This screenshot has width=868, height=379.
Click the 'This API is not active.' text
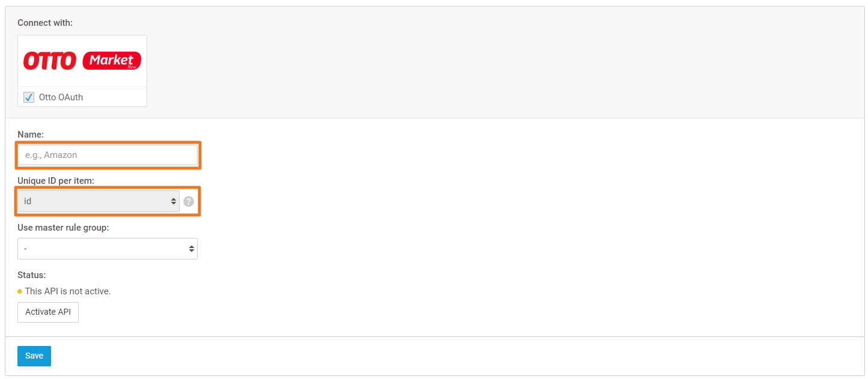pos(68,291)
